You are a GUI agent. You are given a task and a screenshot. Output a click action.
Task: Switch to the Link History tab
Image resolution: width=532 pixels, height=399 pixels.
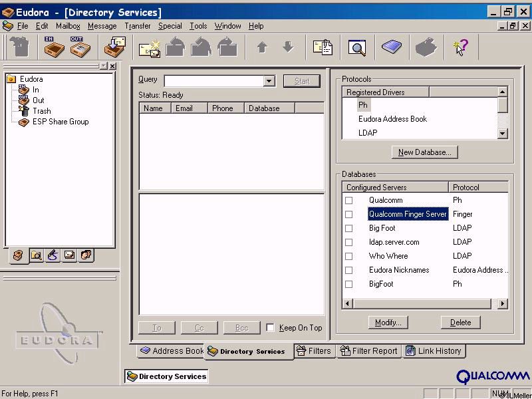point(434,351)
